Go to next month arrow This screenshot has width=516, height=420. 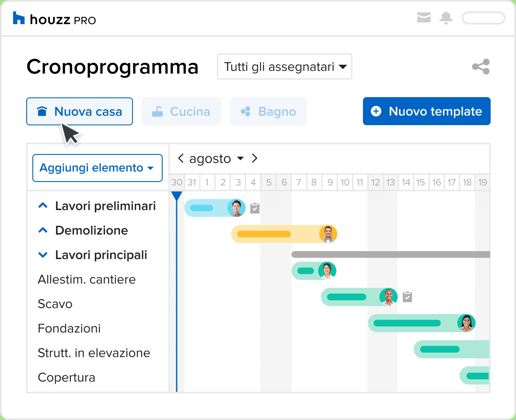(255, 158)
